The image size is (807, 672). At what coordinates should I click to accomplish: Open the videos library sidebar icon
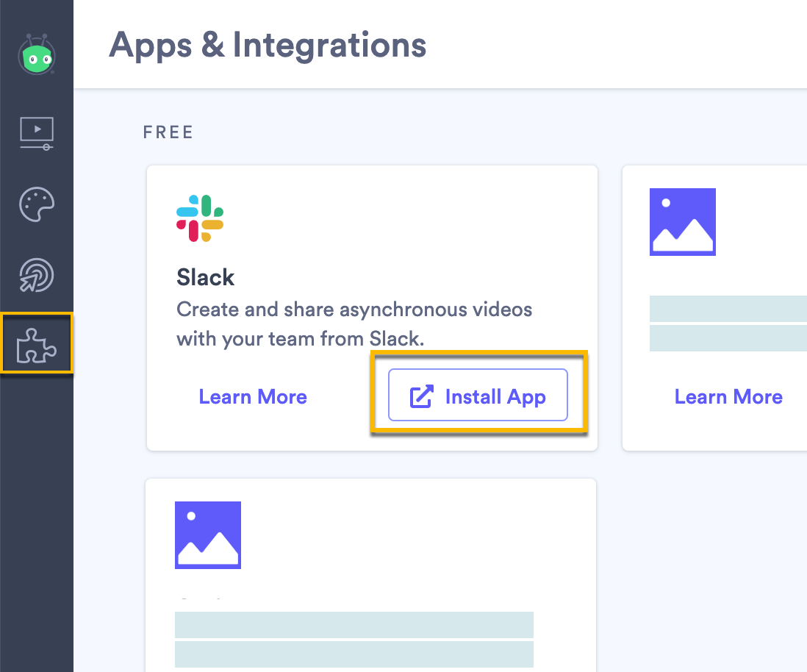(37, 133)
